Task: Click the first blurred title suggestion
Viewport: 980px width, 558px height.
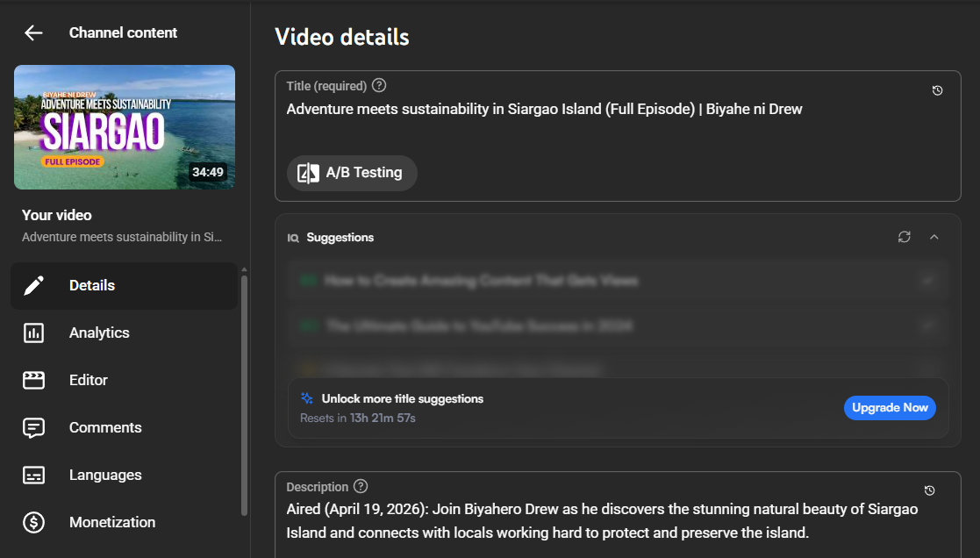Action: tap(618, 281)
